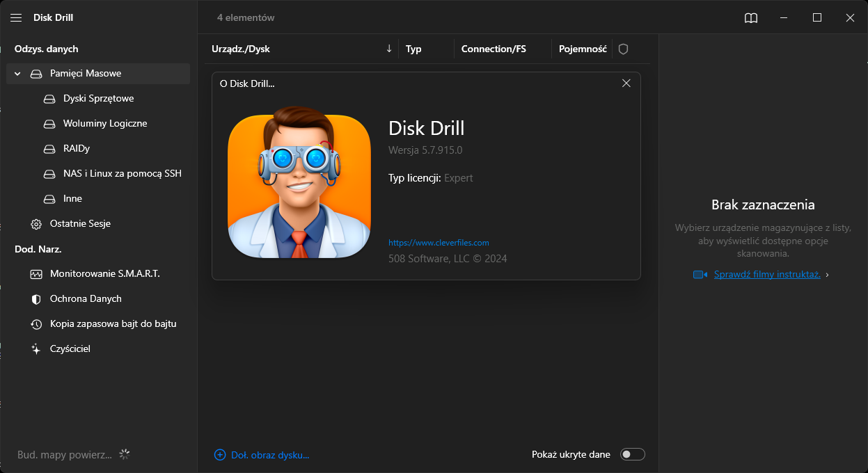
Task: Click the shield column header icon
Action: pyautogui.click(x=624, y=49)
